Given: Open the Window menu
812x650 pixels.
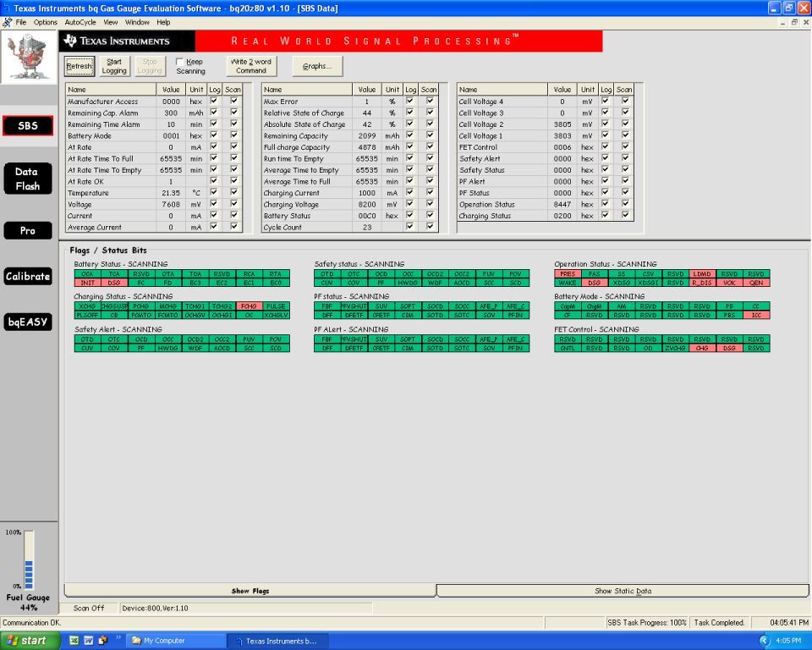Looking at the screenshot, I should 137,22.
